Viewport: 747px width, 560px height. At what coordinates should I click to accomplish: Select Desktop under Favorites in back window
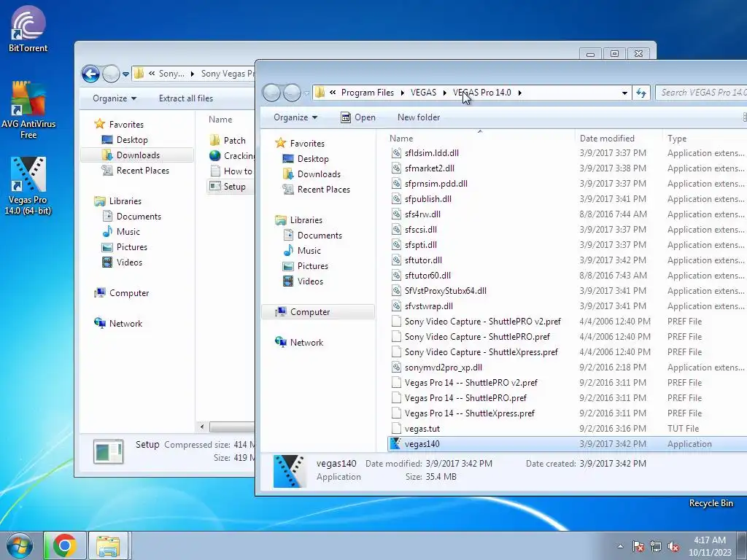132,140
